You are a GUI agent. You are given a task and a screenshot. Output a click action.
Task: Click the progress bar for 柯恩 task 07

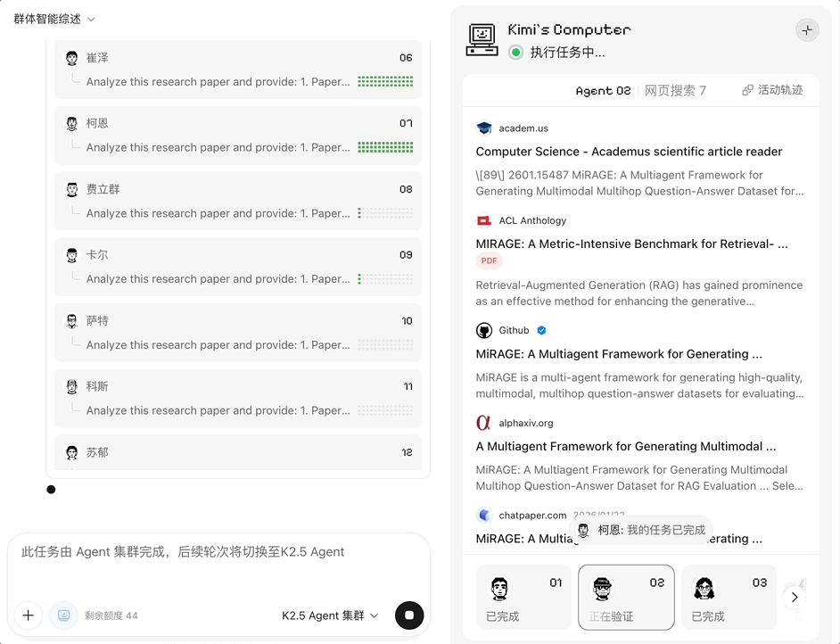click(385, 147)
